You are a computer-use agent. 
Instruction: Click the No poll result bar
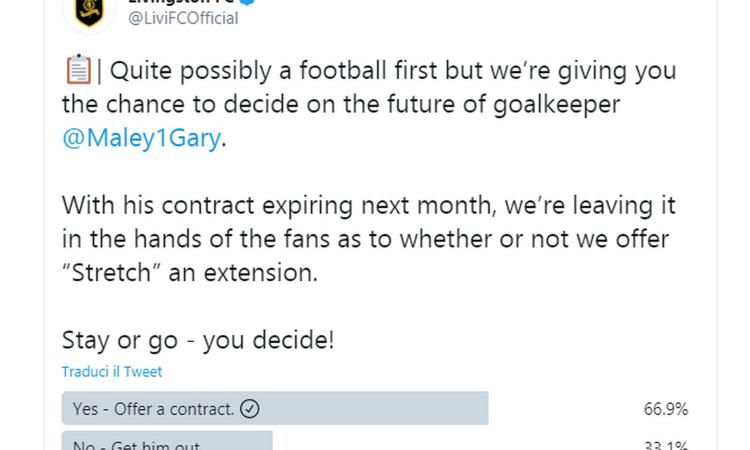pos(167,440)
